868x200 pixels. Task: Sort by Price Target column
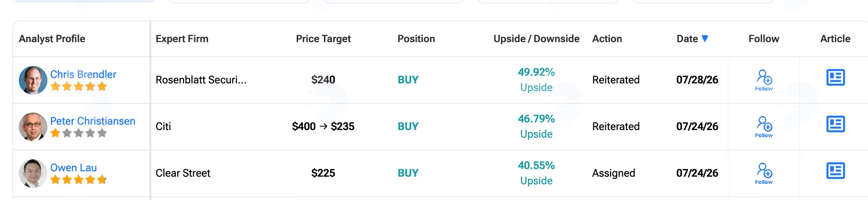(323, 39)
